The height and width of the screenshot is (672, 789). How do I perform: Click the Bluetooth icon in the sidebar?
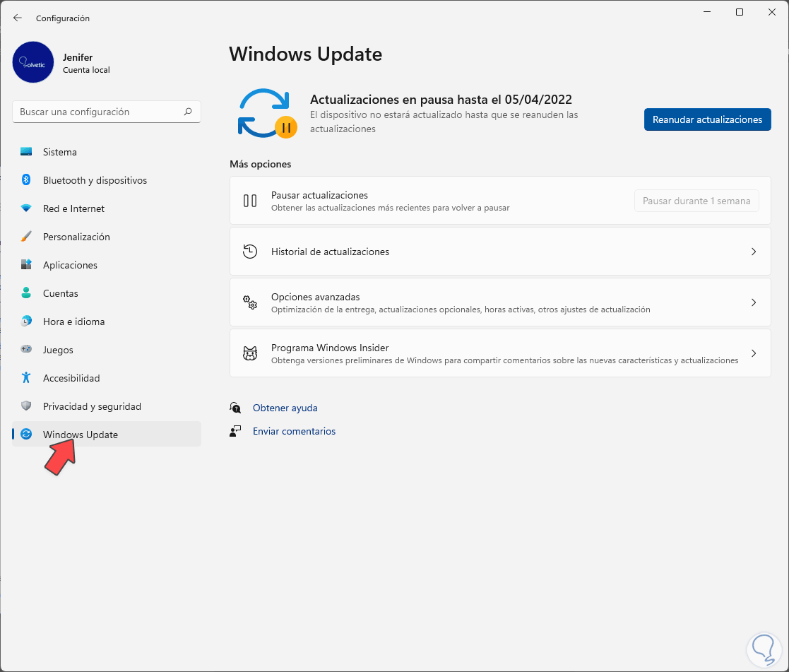click(26, 180)
